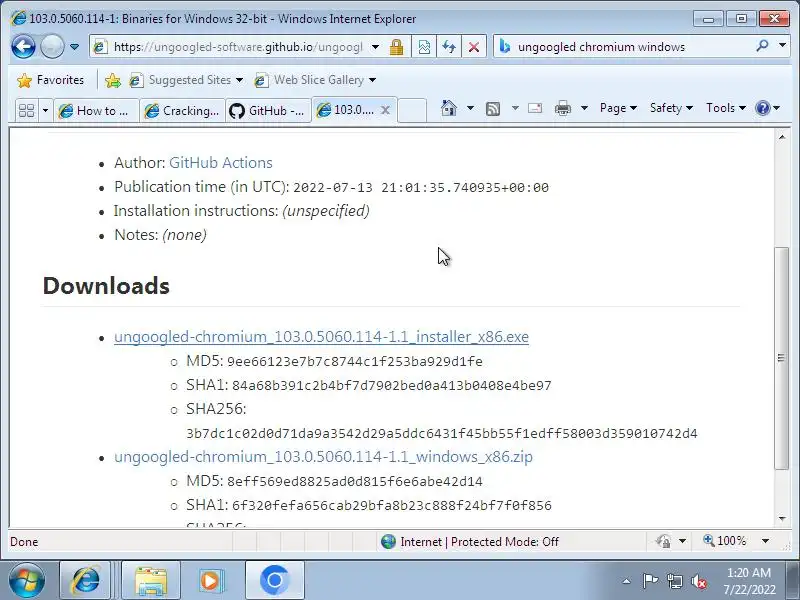Click the privacy report status icon
The width and height of the screenshot is (800, 600).
coord(664,541)
